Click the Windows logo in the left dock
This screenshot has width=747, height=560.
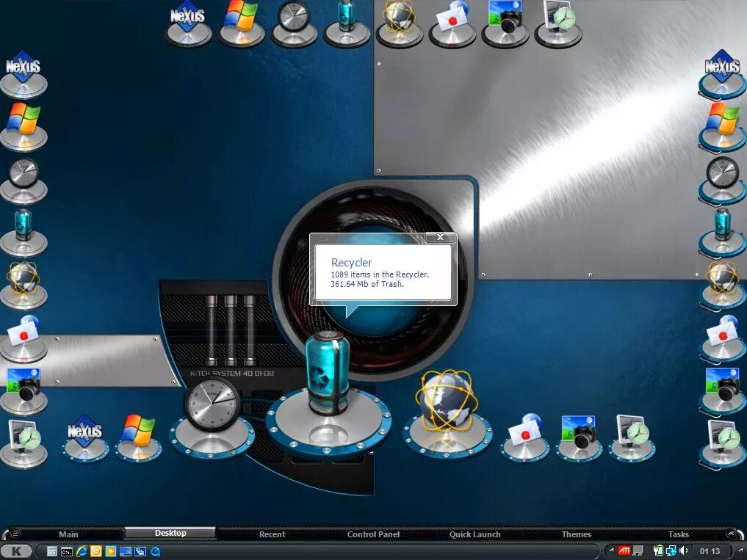pyautogui.click(x=24, y=126)
